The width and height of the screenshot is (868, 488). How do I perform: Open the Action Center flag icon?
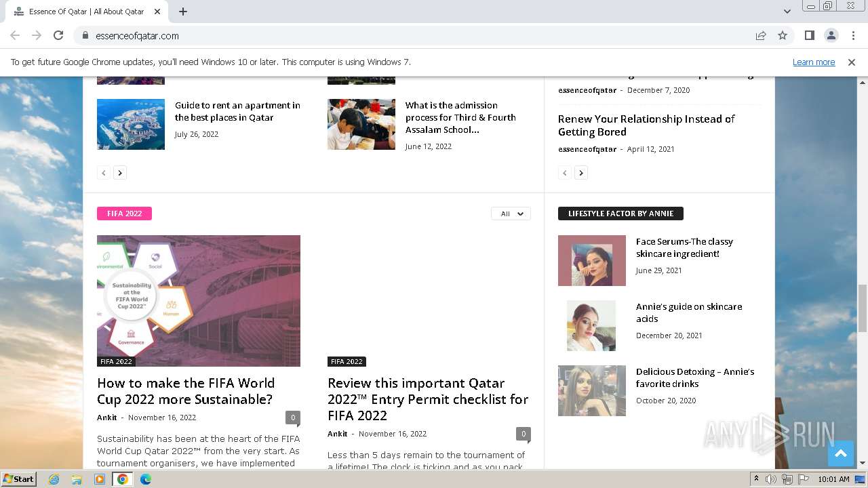pyautogui.click(x=802, y=479)
